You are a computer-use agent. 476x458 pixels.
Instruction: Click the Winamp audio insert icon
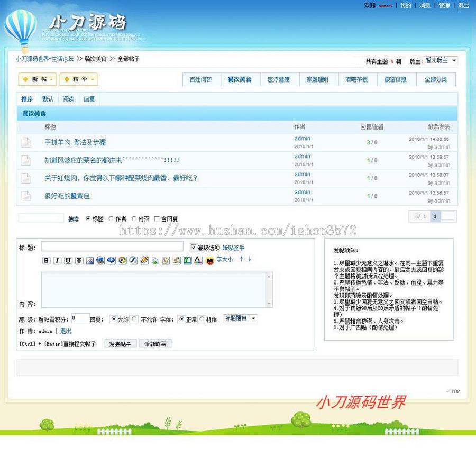(144, 260)
